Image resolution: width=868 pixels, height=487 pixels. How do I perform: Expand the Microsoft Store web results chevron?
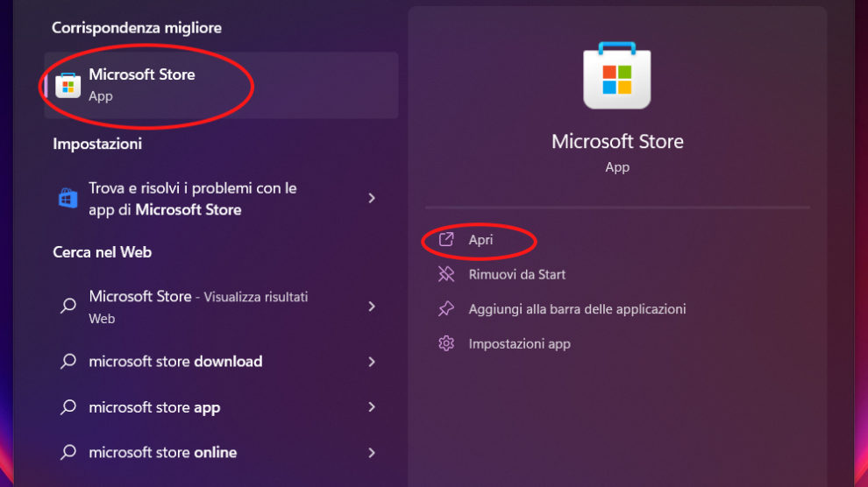372,307
